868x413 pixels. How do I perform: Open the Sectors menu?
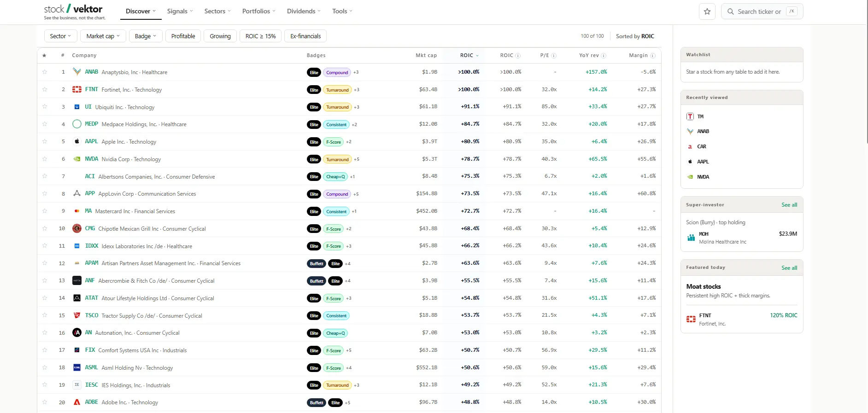[x=217, y=11]
